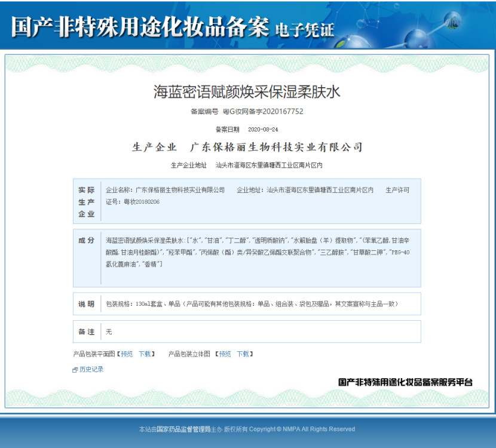496x448 pixels.
Task: Click the 生产企业地址 label
Action: [189, 165]
